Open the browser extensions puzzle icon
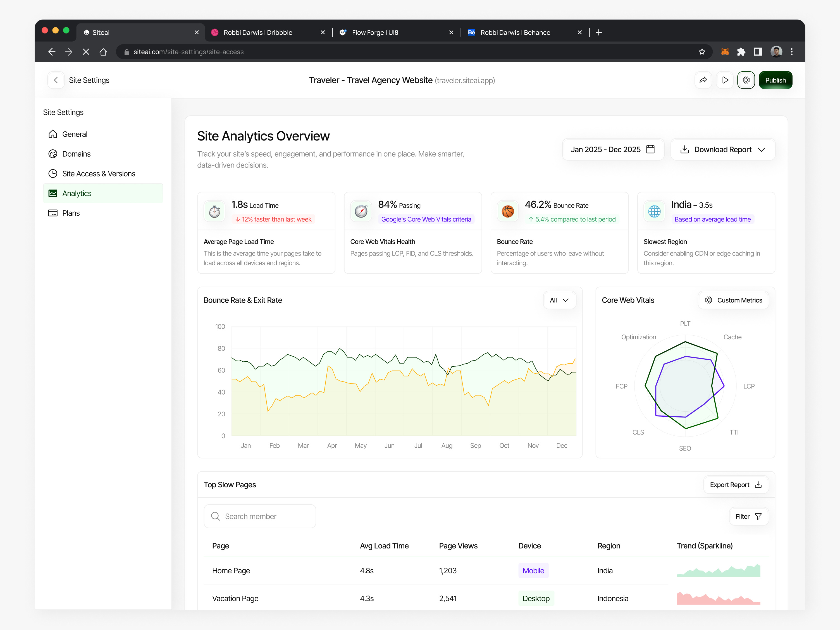Viewport: 840px width, 630px height. 741,52
